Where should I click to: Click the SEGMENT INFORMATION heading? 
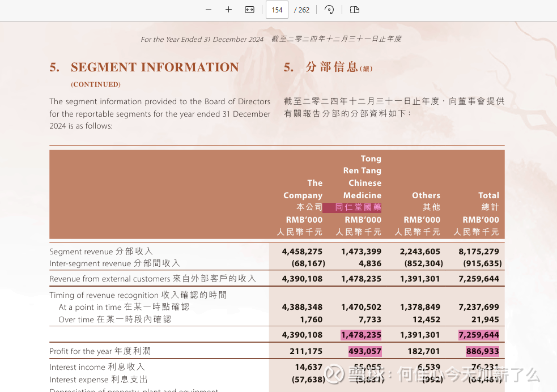tap(154, 67)
